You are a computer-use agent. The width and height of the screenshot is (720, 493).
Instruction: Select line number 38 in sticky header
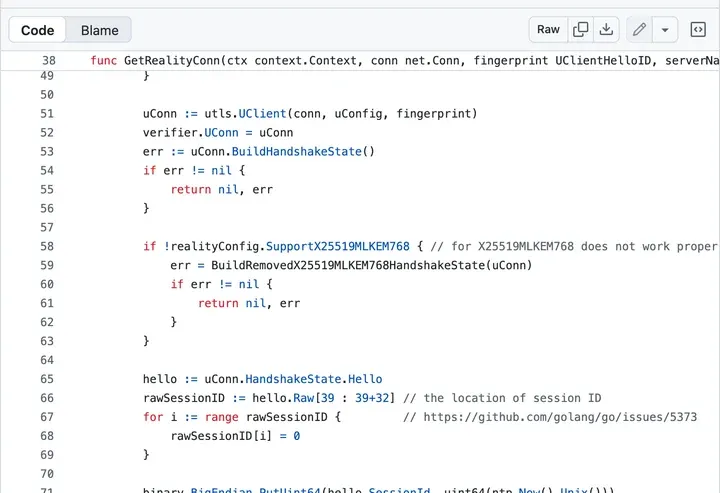(49, 61)
